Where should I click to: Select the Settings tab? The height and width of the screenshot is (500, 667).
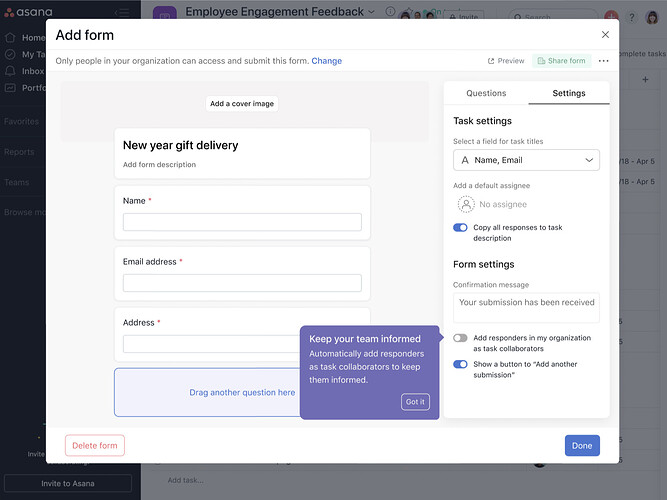[568, 93]
